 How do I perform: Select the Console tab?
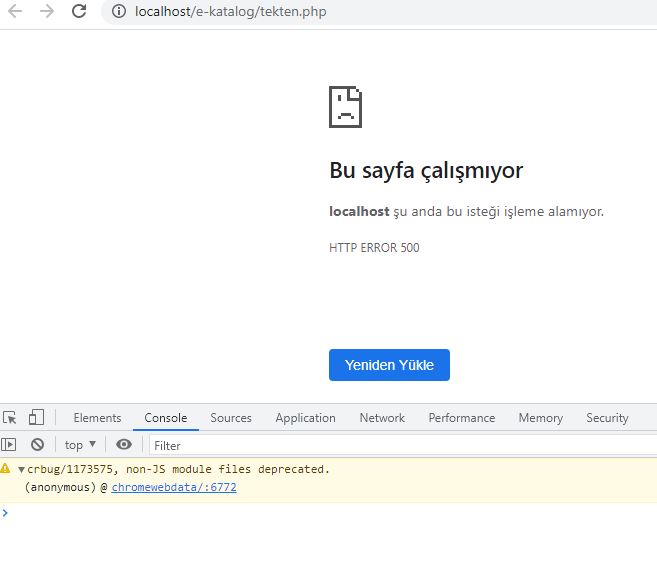coord(166,418)
